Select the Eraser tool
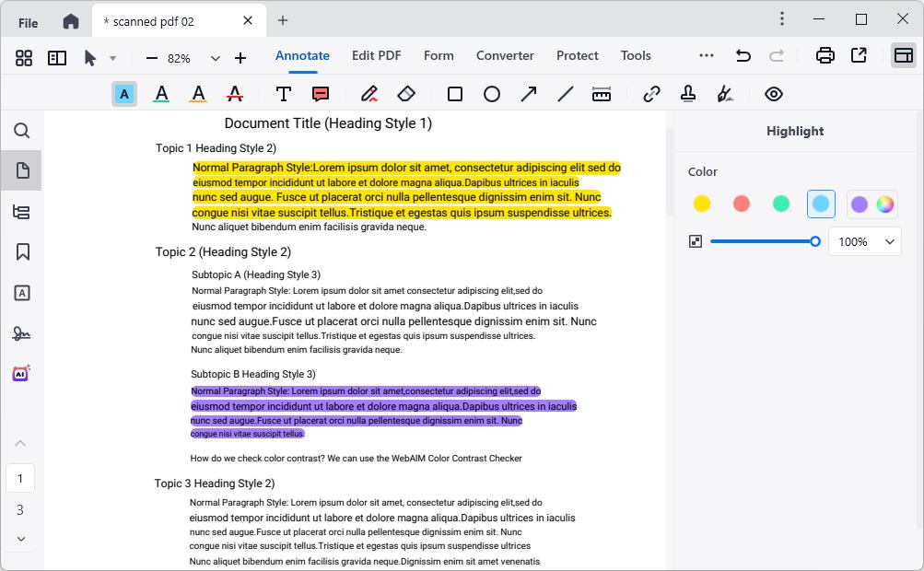The height and width of the screenshot is (571, 924). point(406,93)
